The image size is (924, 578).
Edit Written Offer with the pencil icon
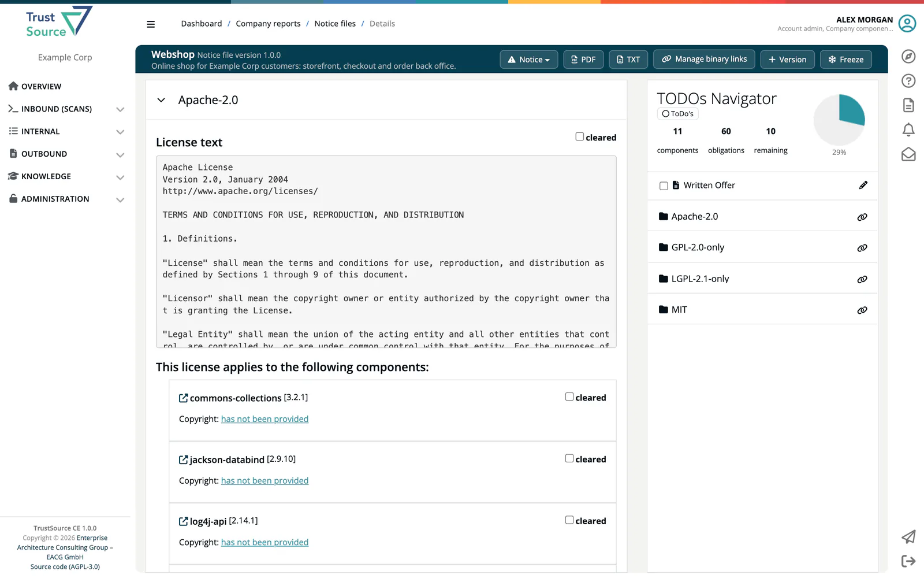coord(863,185)
